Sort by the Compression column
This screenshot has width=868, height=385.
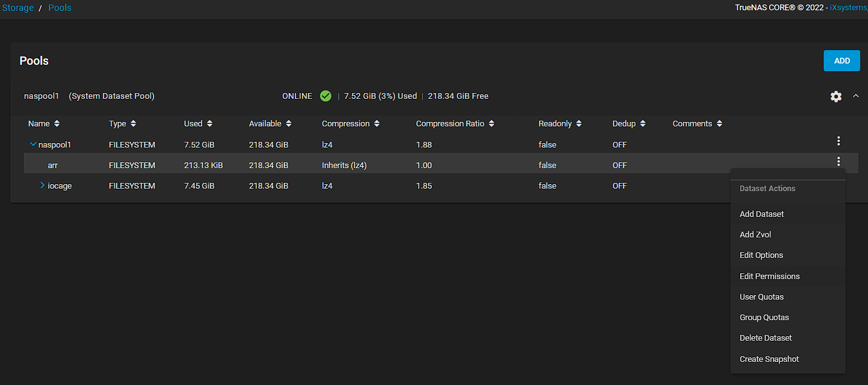click(x=351, y=124)
